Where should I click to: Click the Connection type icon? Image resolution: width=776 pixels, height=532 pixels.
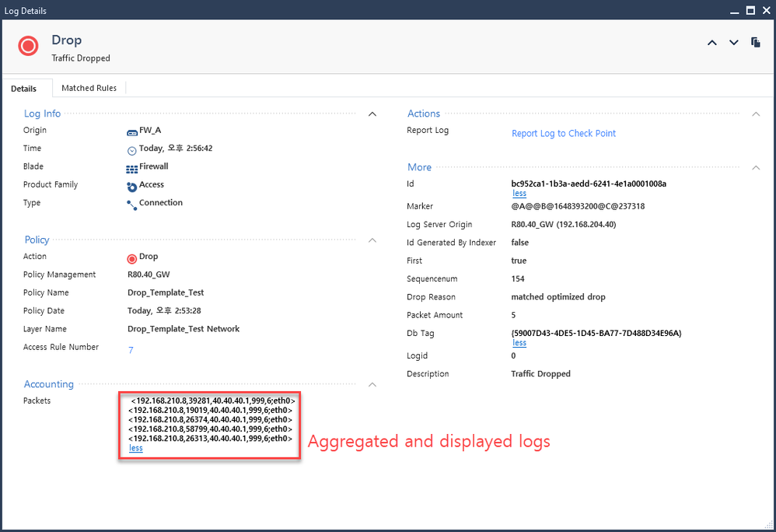(132, 204)
